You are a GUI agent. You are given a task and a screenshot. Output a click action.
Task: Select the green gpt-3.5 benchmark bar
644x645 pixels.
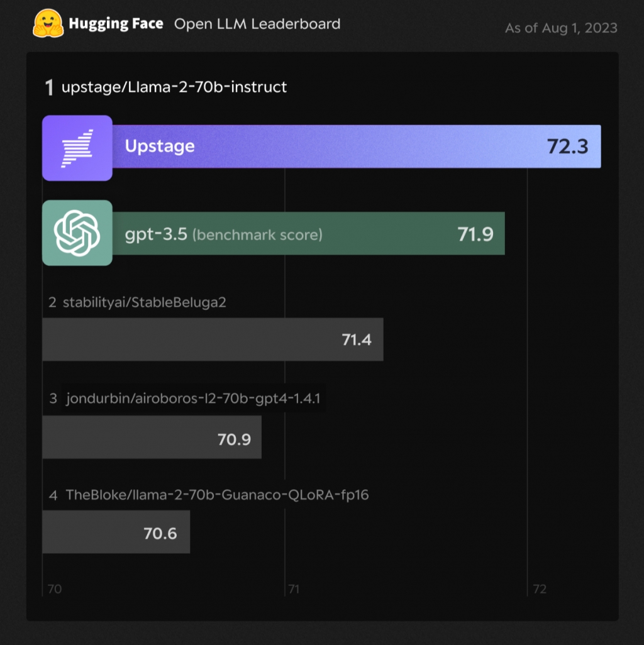click(x=377, y=233)
